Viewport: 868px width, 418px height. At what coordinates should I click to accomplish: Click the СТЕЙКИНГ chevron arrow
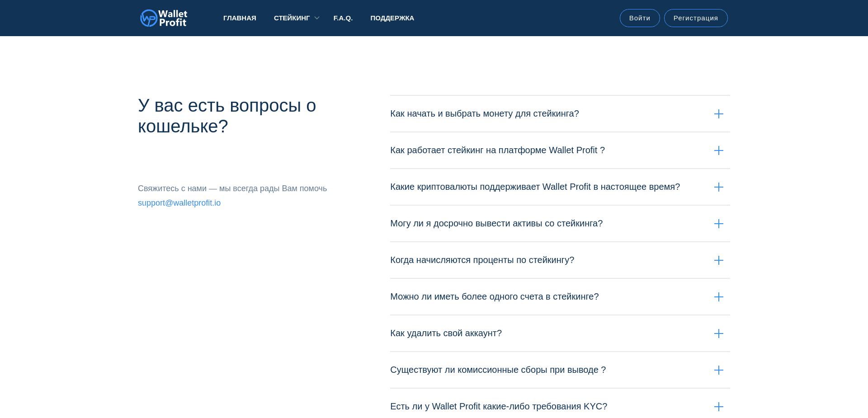pyautogui.click(x=316, y=18)
